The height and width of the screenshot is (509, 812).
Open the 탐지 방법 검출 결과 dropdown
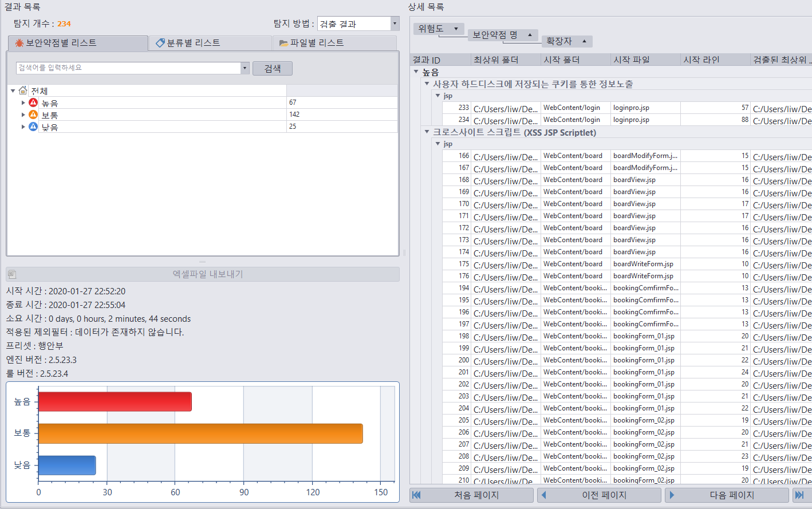click(395, 23)
